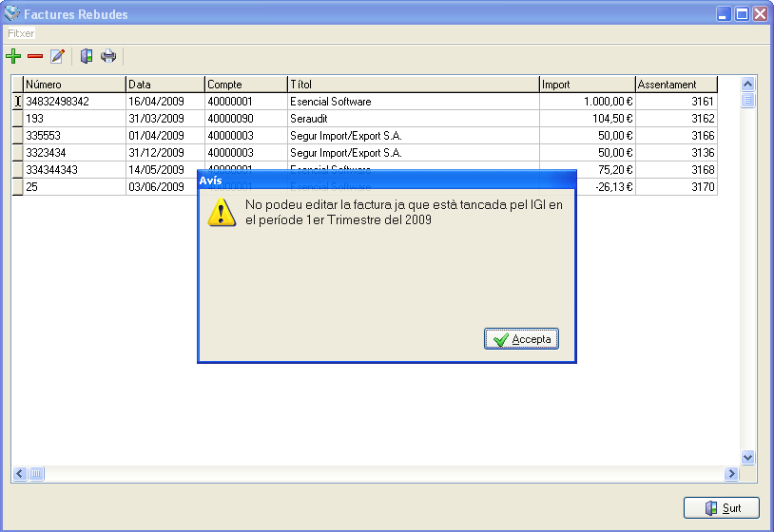Click the vertical scrollbar thumb
This screenshot has width=774, height=532.
coord(747,101)
